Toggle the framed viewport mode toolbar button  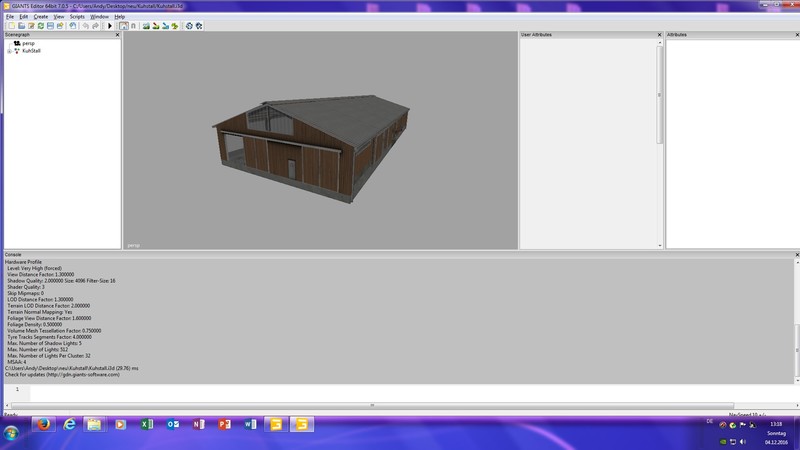pos(124,26)
